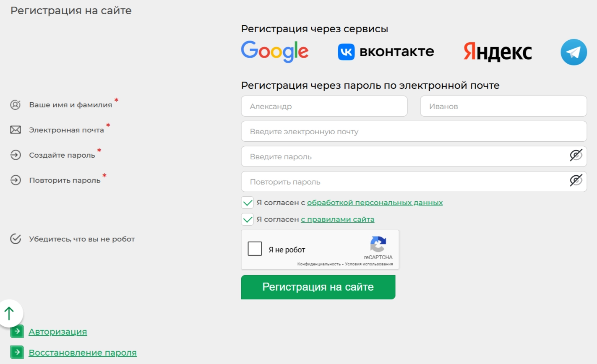Viewport: 597px width, 364px height.
Task: Choose the Yandex logo for registration
Action: (x=498, y=52)
